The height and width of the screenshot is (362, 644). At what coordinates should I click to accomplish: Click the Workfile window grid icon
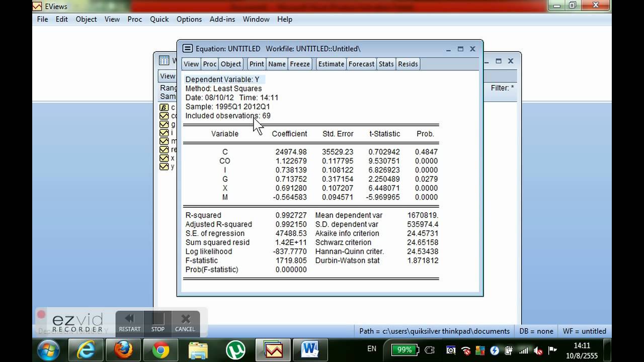pyautogui.click(x=164, y=60)
